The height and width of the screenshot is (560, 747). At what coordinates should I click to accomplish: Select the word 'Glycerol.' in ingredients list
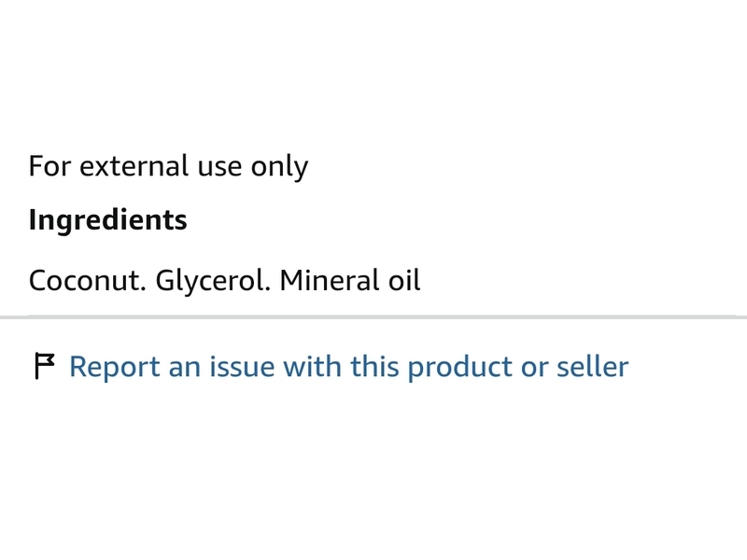(213, 282)
